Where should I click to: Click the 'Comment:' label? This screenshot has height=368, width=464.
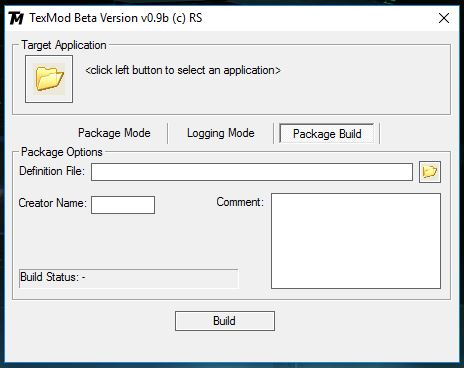(x=240, y=202)
